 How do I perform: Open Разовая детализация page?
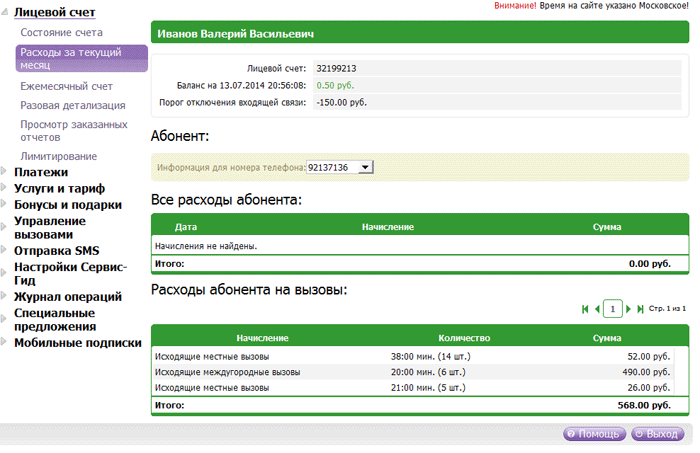[73, 105]
